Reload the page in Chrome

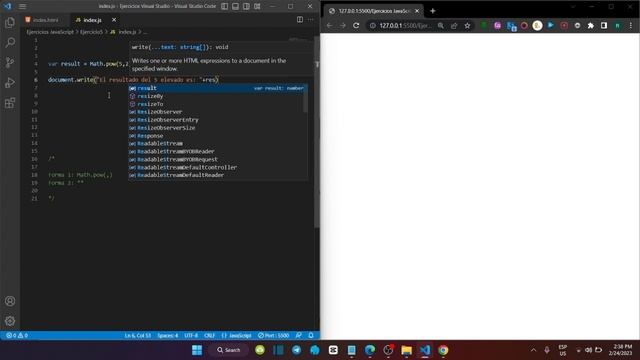pos(356,25)
